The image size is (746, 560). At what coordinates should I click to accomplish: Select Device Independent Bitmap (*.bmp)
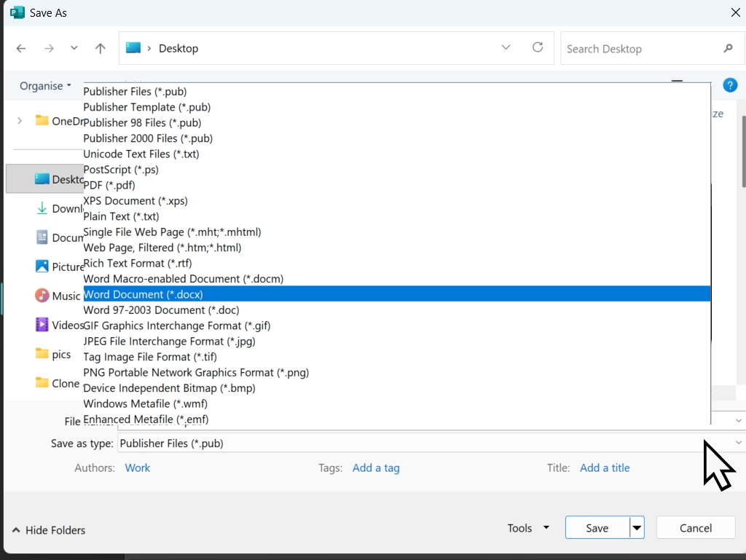pyautogui.click(x=397, y=388)
